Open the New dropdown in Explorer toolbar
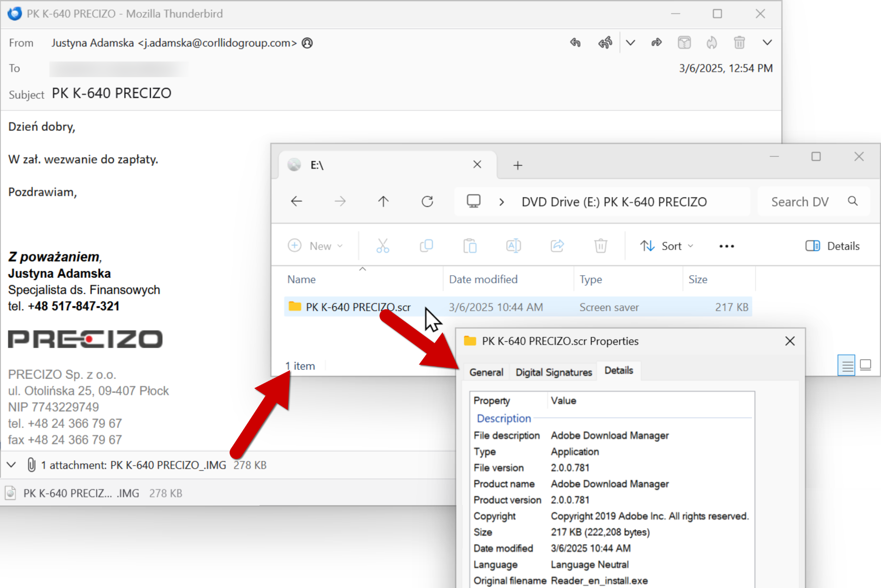881x588 pixels. (x=315, y=246)
